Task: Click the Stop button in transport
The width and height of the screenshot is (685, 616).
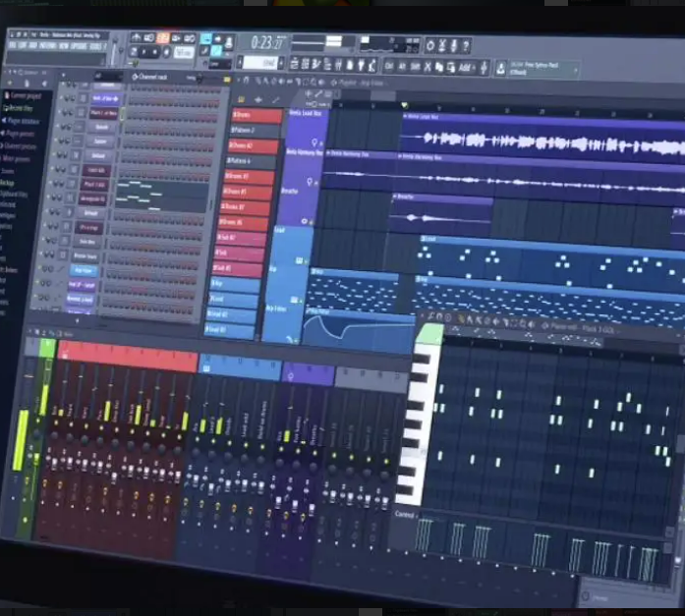Action: (x=155, y=52)
